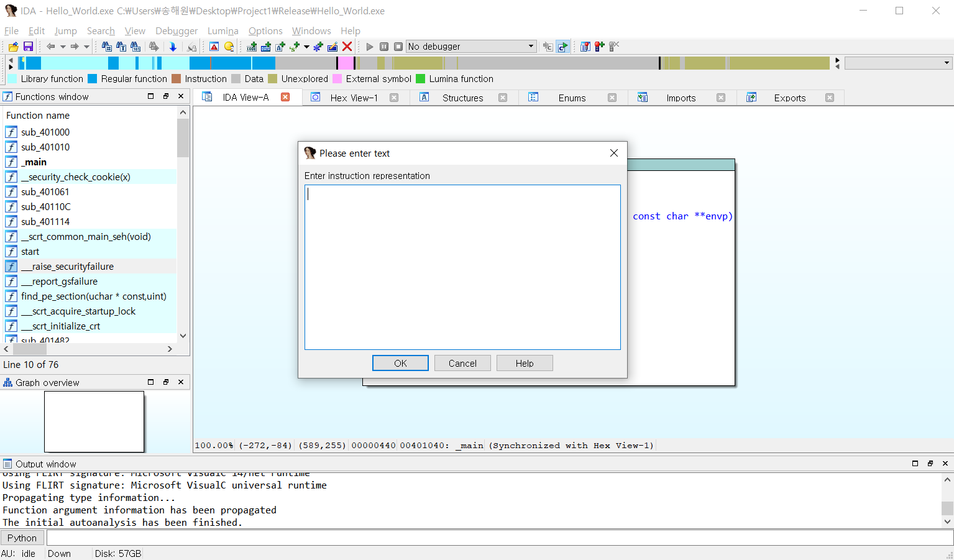
Task: Close the Exports tab
Action: pos(830,98)
